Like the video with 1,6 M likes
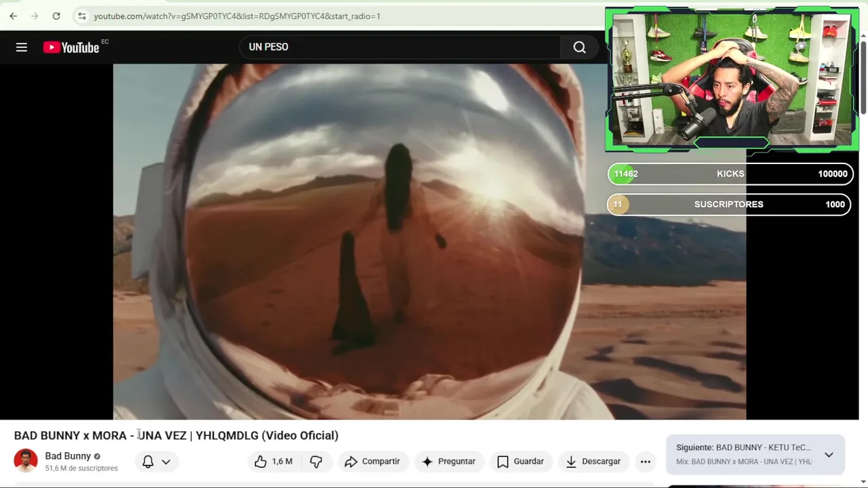Viewport: 868px width, 488px height. pyautogui.click(x=273, y=462)
